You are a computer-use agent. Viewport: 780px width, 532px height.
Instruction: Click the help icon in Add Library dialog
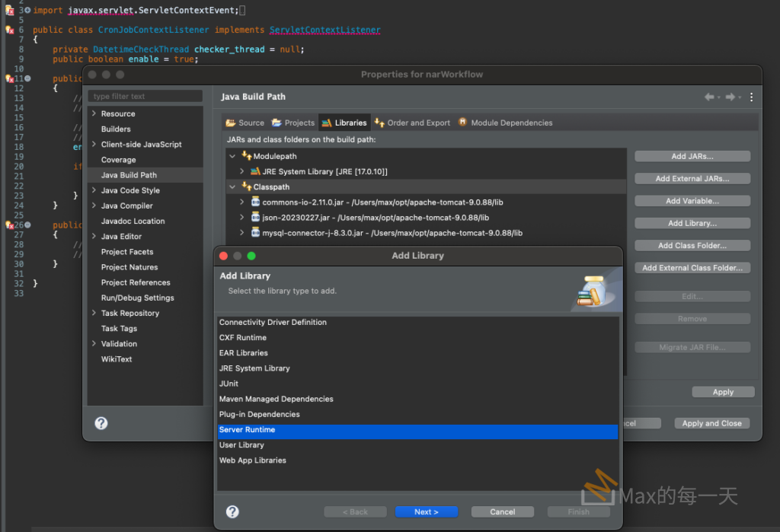pyautogui.click(x=233, y=511)
